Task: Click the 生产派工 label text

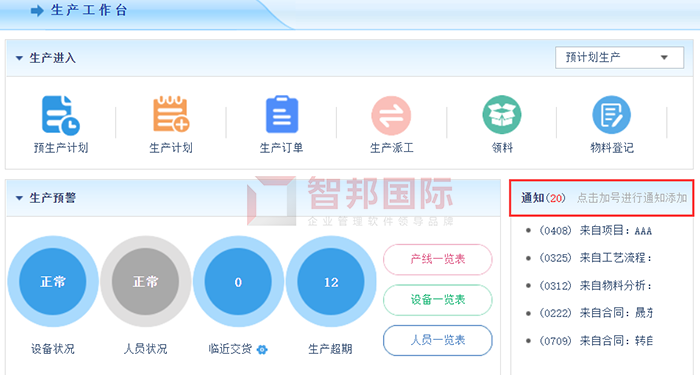Action: pyautogui.click(x=392, y=148)
